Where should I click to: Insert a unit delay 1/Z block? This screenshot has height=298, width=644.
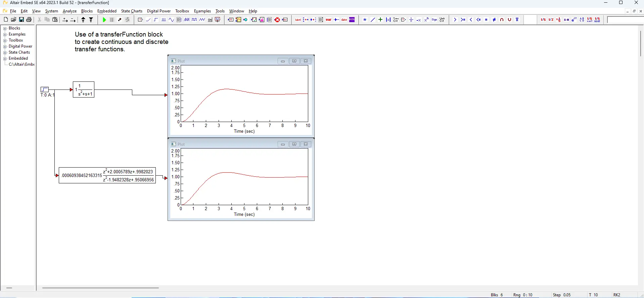pyautogui.click(x=551, y=20)
